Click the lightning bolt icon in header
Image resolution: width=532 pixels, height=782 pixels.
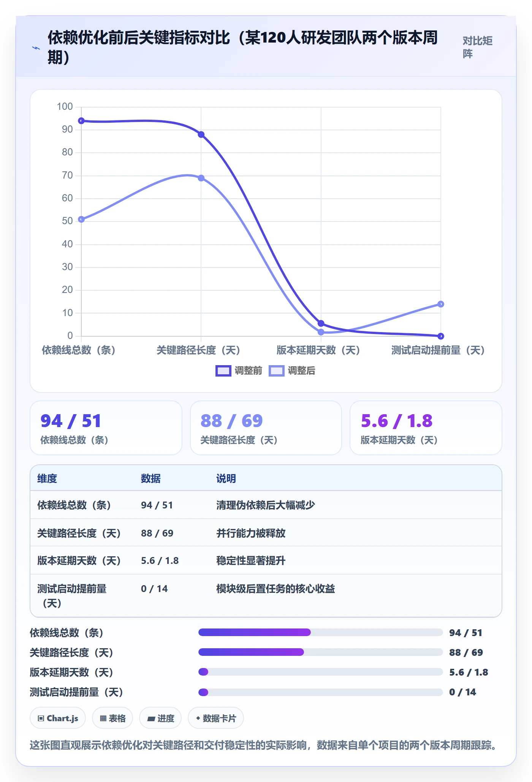[36, 48]
